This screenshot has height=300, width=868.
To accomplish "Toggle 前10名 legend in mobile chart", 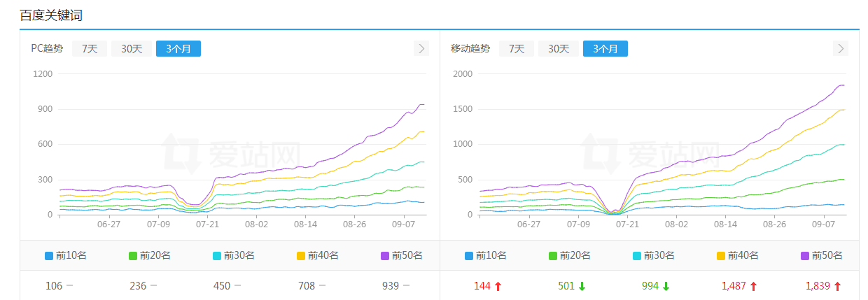I will click(486, 256).
